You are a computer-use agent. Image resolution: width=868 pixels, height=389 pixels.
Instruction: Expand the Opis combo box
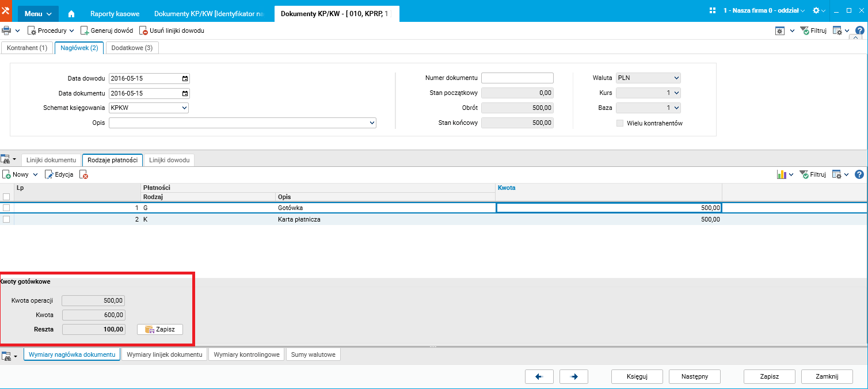click(372, 123)
